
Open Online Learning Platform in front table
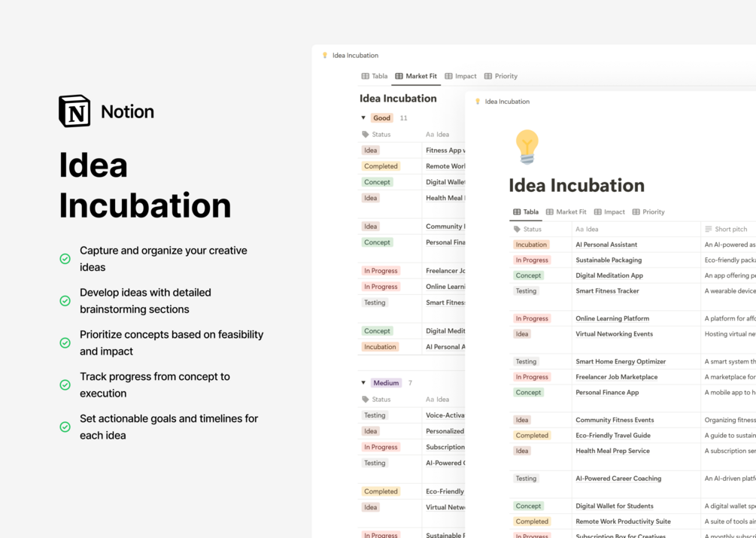tap(612, 318)
